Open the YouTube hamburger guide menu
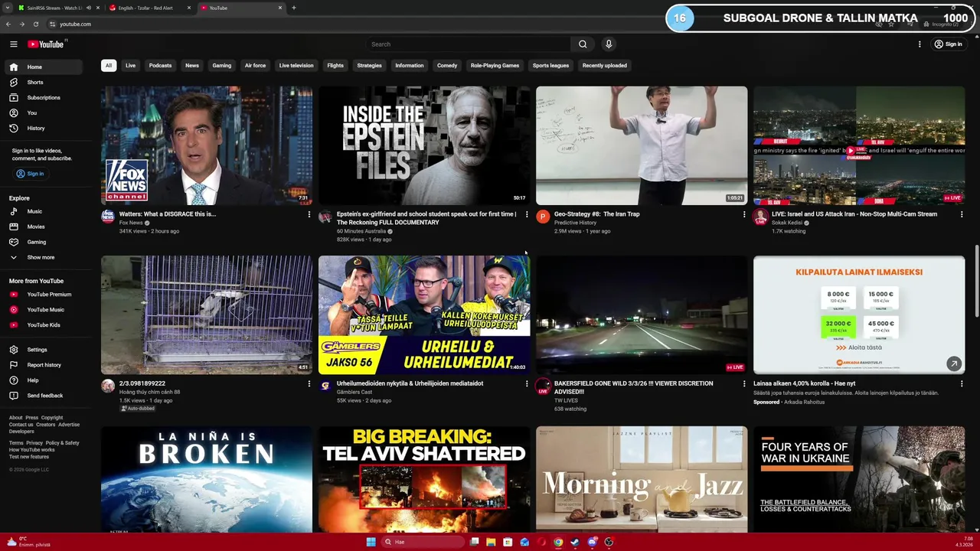 [13, 44]
